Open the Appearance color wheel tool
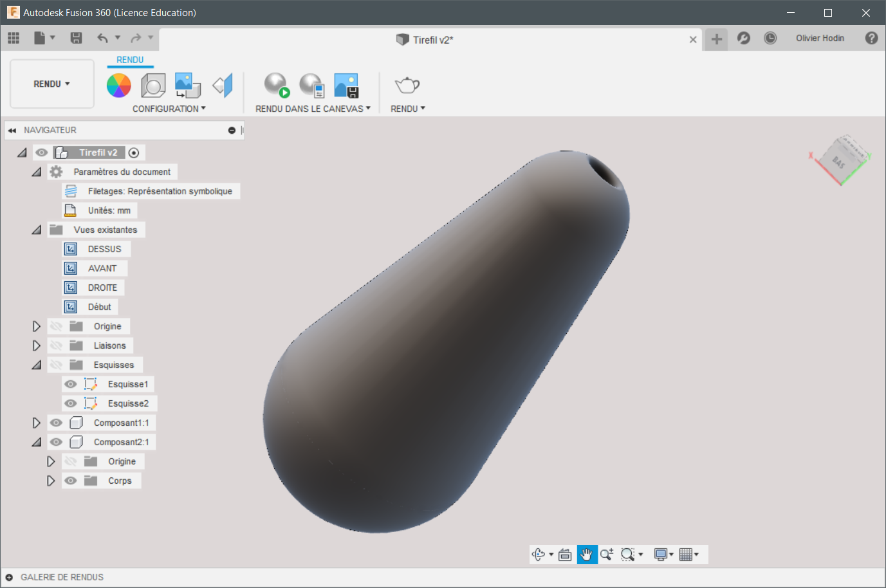Image resolution: width=886 pixels, height=588 pixels. point(118,85)
